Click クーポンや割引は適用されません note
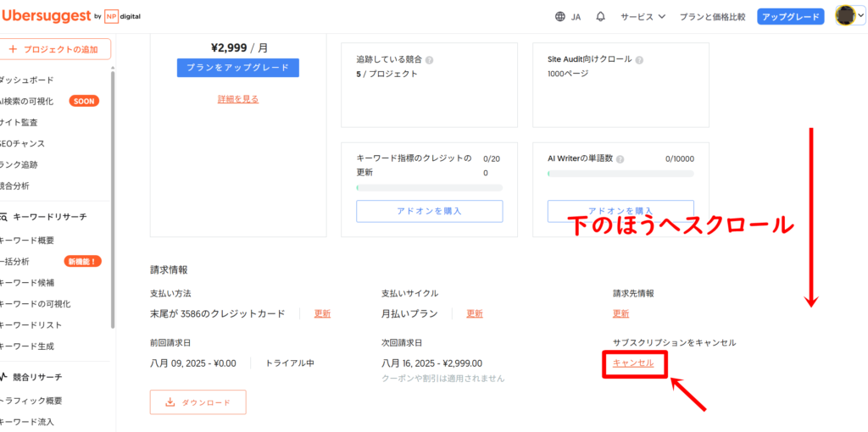Viewport: 868px width, 432px height. click(x=442, y=379)
